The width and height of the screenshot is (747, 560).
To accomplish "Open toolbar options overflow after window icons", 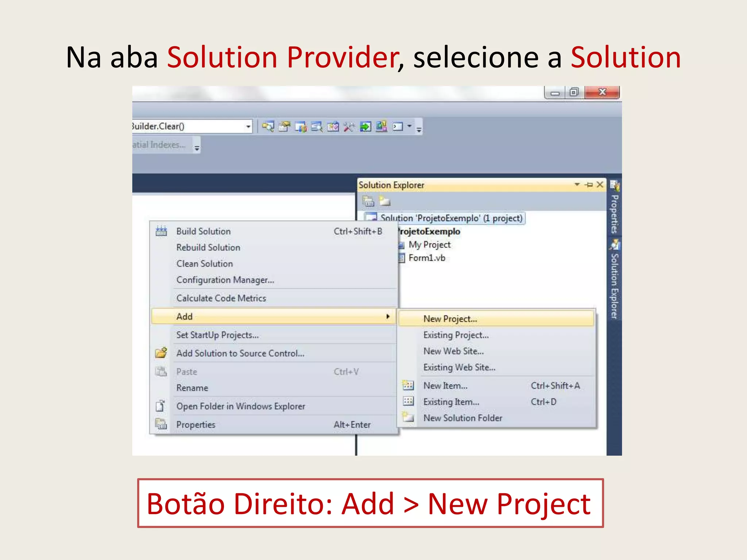I will [419, 129].
